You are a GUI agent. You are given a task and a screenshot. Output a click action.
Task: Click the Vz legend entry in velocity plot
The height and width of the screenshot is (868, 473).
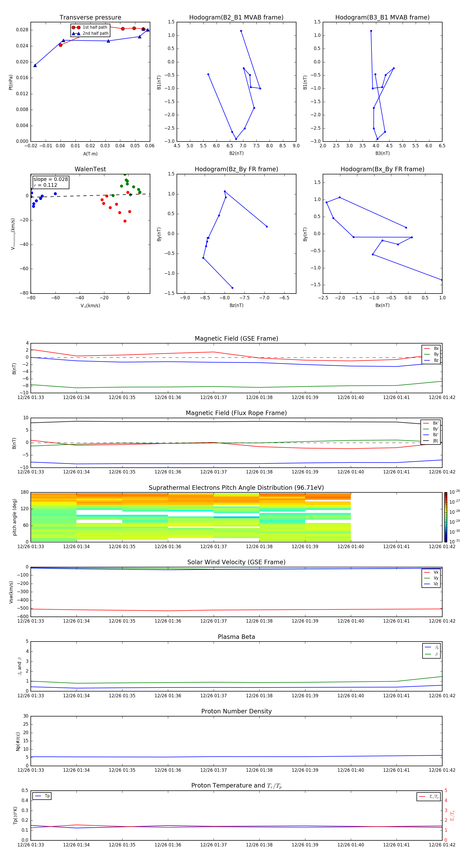431,584
